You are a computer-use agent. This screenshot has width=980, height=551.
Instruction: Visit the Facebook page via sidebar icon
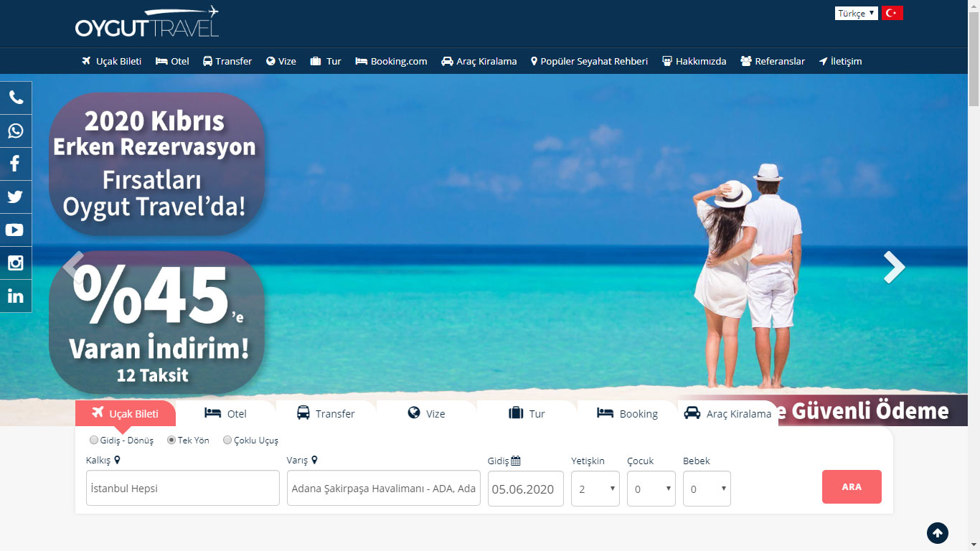click(16, 164)
